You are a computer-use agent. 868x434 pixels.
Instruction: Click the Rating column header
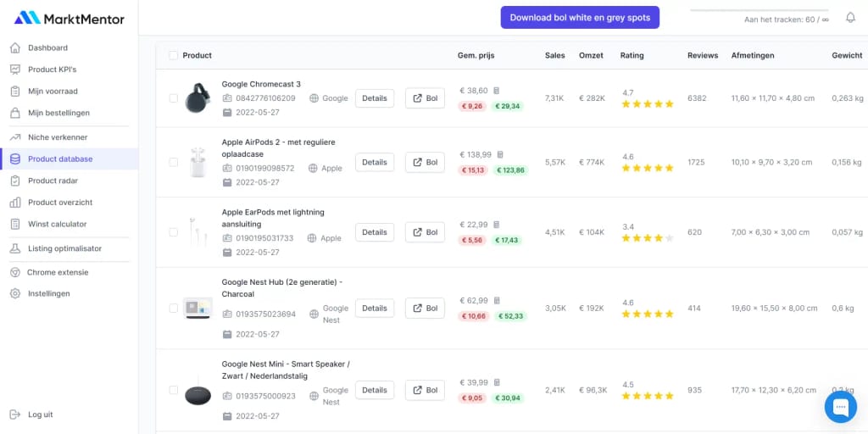[632, 55]
